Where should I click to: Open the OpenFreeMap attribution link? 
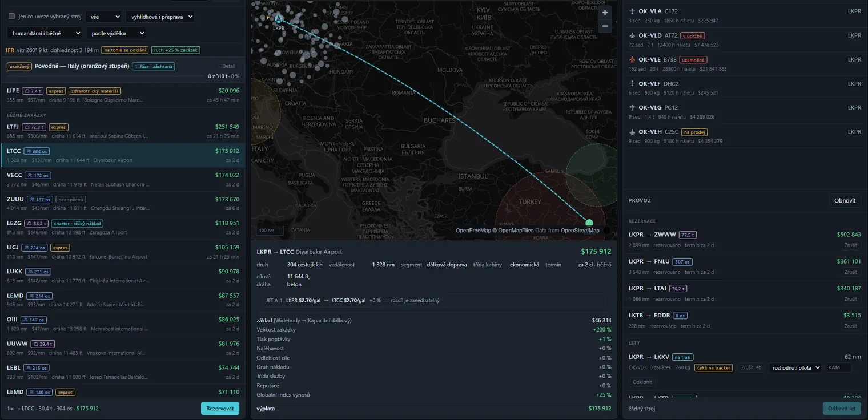coord(473,231)
